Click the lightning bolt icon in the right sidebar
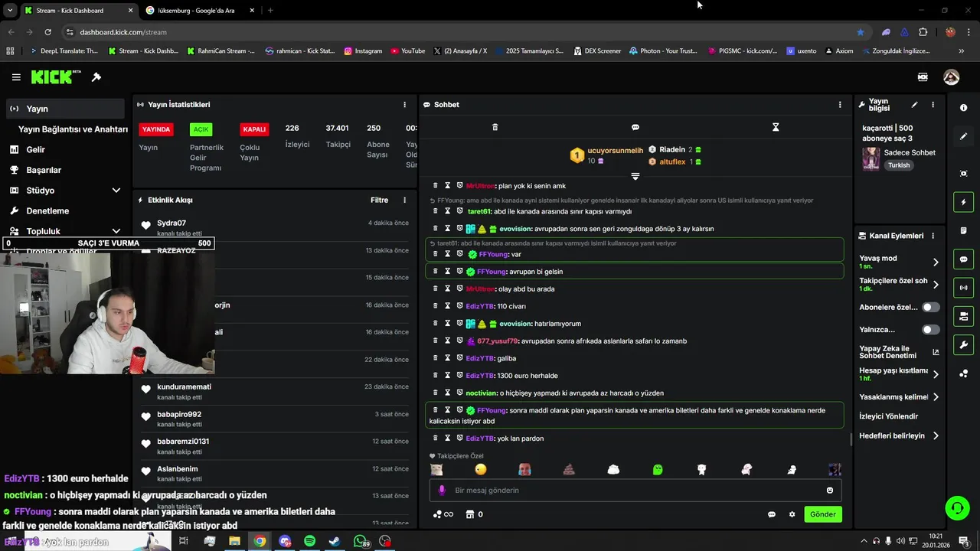Viewport: 980px width, 551px height. pyautogui.click(x=964, y=202)
